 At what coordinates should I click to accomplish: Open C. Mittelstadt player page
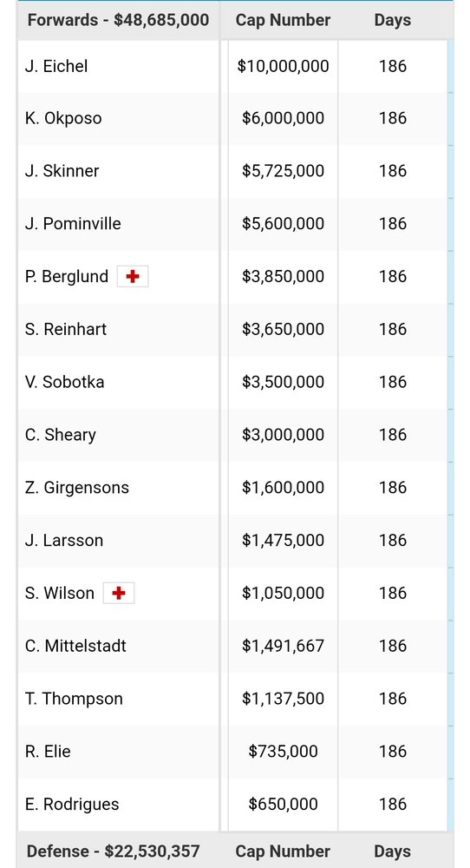(x=75, y=646)
